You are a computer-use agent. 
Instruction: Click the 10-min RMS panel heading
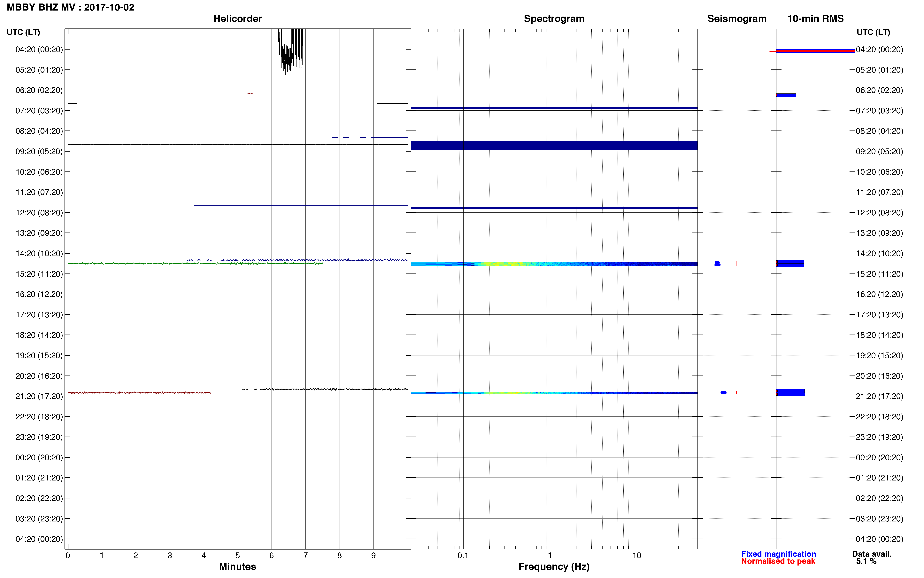pos(816,19)
